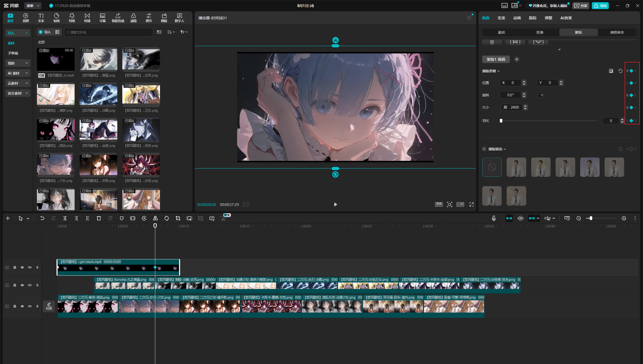Zoom in the timeline with plus icon
Screen dimensions: 643x364
pos(624,218)
